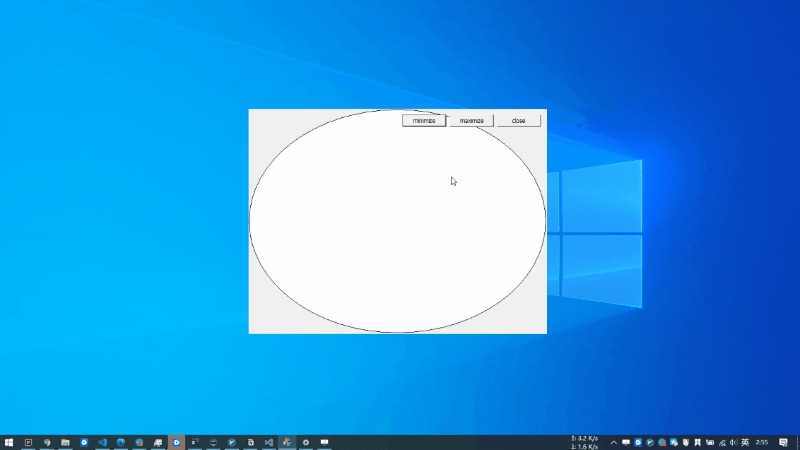Click inside the white ellipse canvas
Image resolution: width=800 pixels, height=450 pixels.
click(397, 230)
